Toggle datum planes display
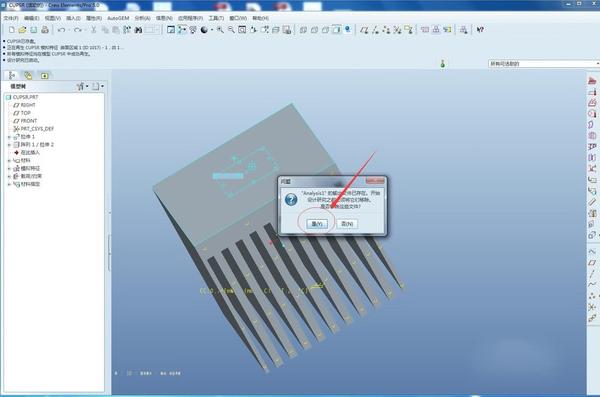600x397 pixels. click(364, 29)
